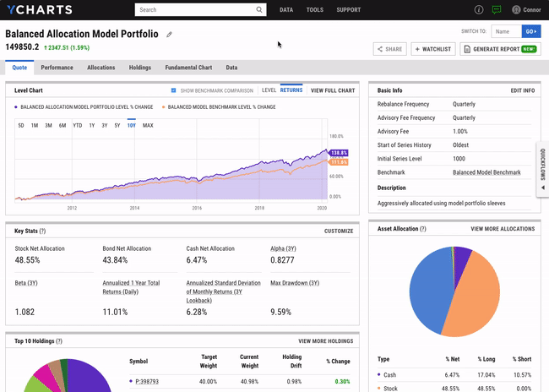Viewport: 549px width, 392px height.
Task: Click Customize in Key Stats
Action: [x=339, y=231]
